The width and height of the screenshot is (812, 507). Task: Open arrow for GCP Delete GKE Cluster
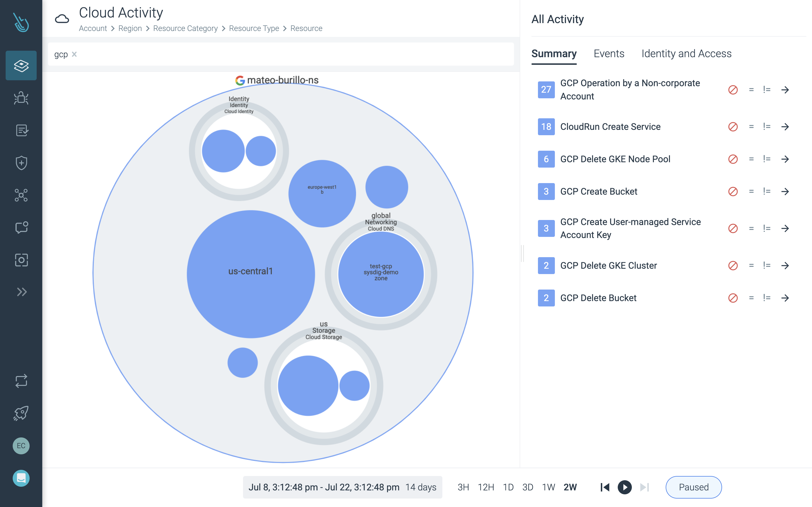(785, 266)
